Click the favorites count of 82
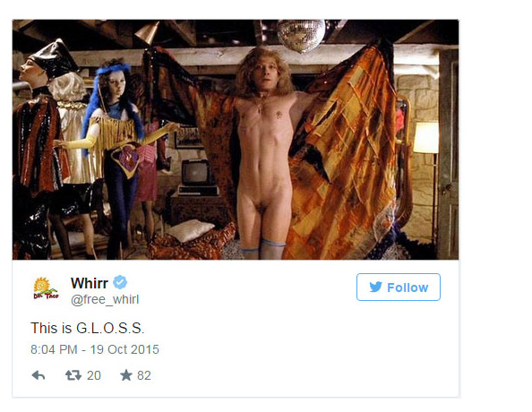Screen dimensions: 532x412 coord(144,375)
